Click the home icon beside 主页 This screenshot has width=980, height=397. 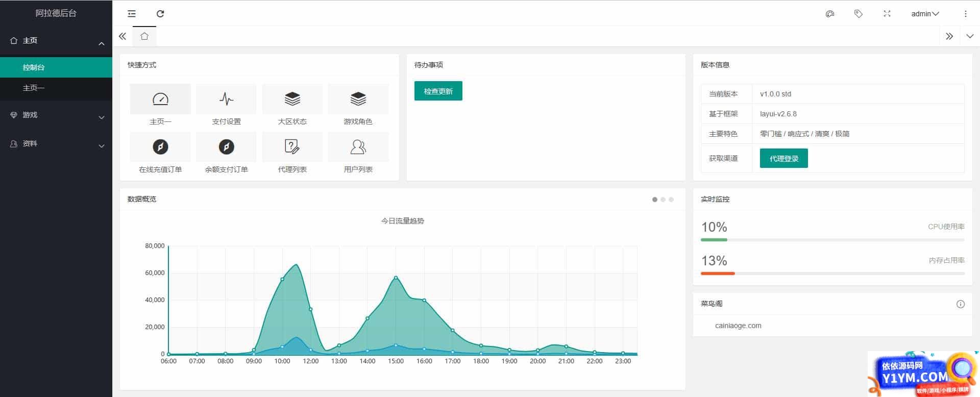pyautogui.click(x=14, y=40)
